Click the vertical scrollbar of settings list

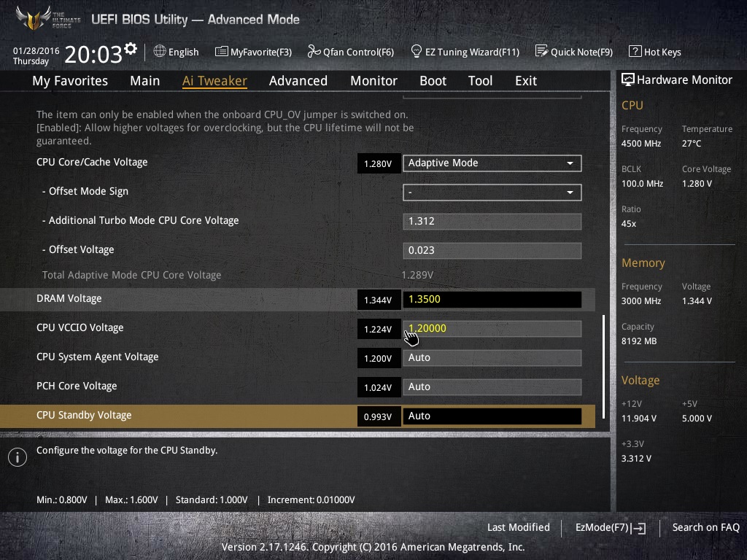pos(603,367)
